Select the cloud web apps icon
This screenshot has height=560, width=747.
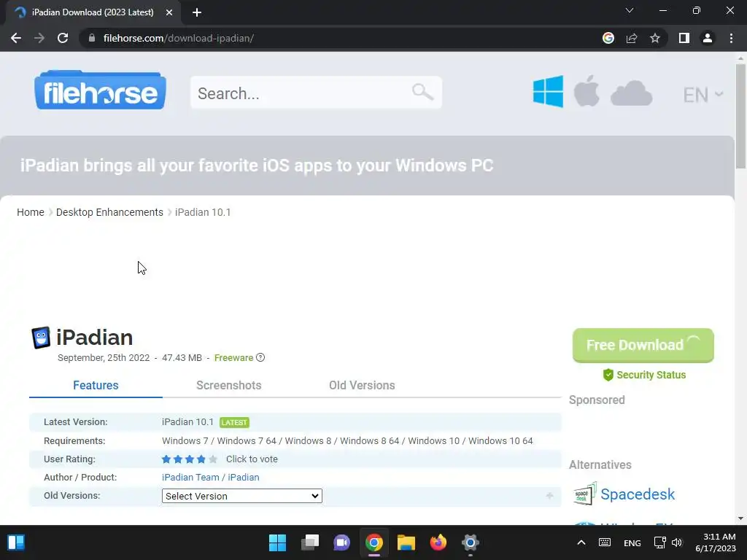tap(631, 93)
